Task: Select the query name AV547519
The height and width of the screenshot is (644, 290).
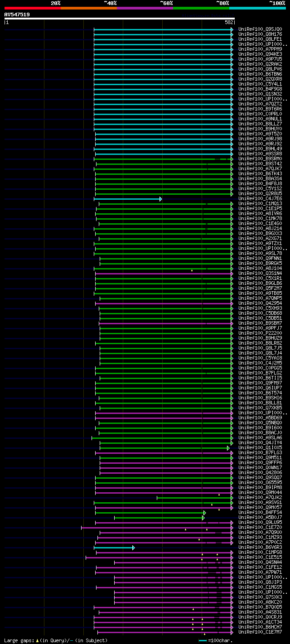Action: (x=17, y=14)
